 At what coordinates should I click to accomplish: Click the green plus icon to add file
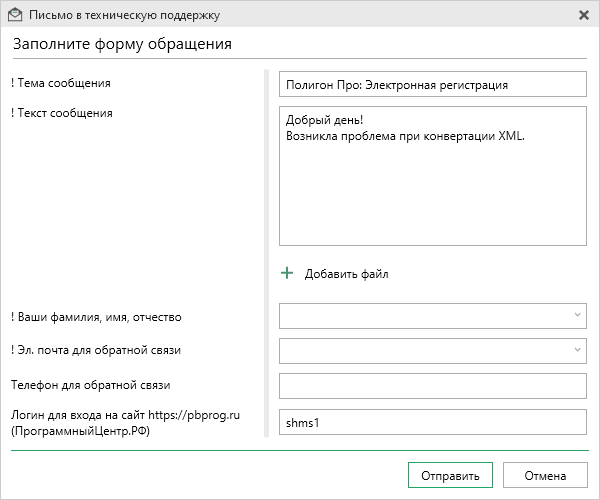[x=287, y=273]
